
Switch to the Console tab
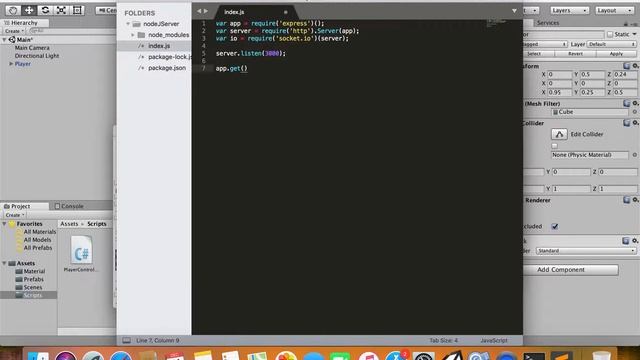(69, 206)
